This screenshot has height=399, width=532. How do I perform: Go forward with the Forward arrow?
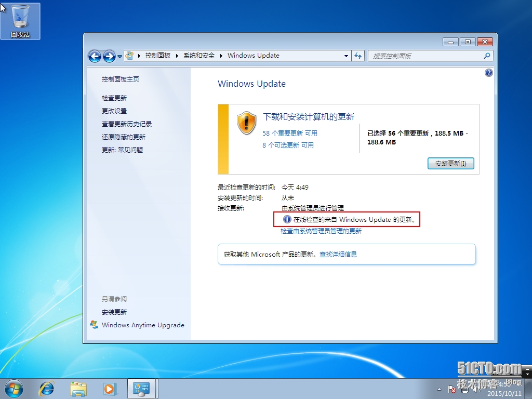tap(109, 56)
